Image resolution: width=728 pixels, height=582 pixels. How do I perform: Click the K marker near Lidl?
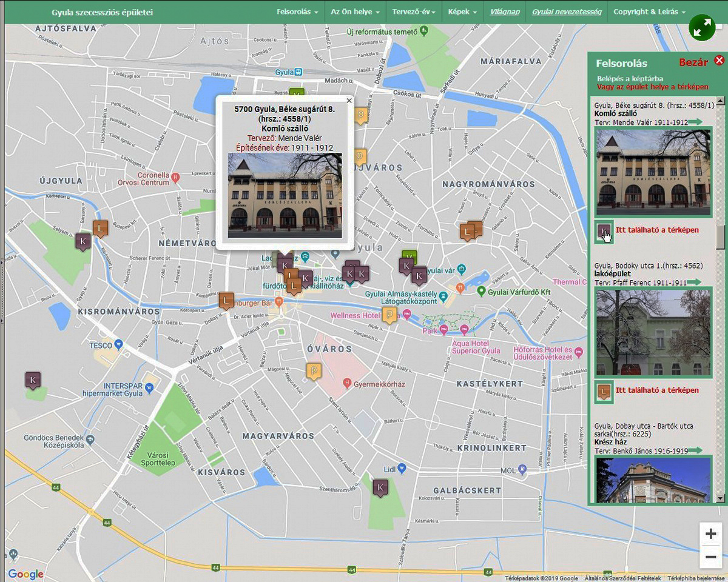point(380,487)
